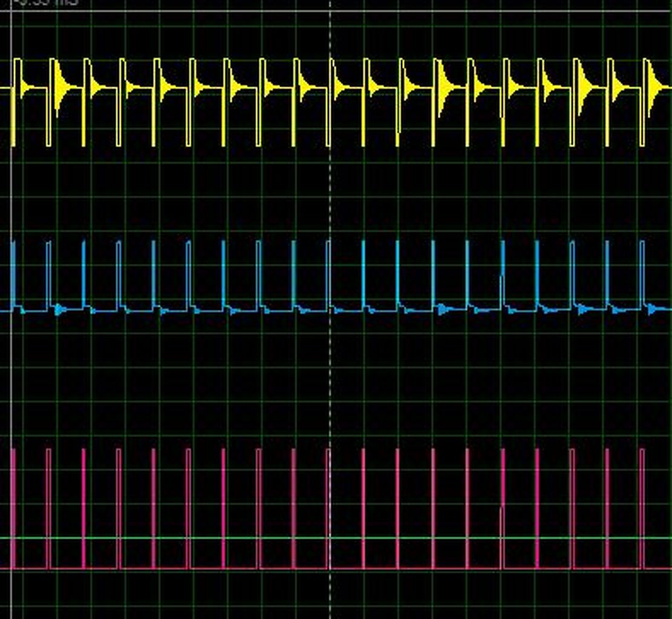Select the bright green horizontal level line
Viewport: 672px width, 619px height.
[336, 538]
